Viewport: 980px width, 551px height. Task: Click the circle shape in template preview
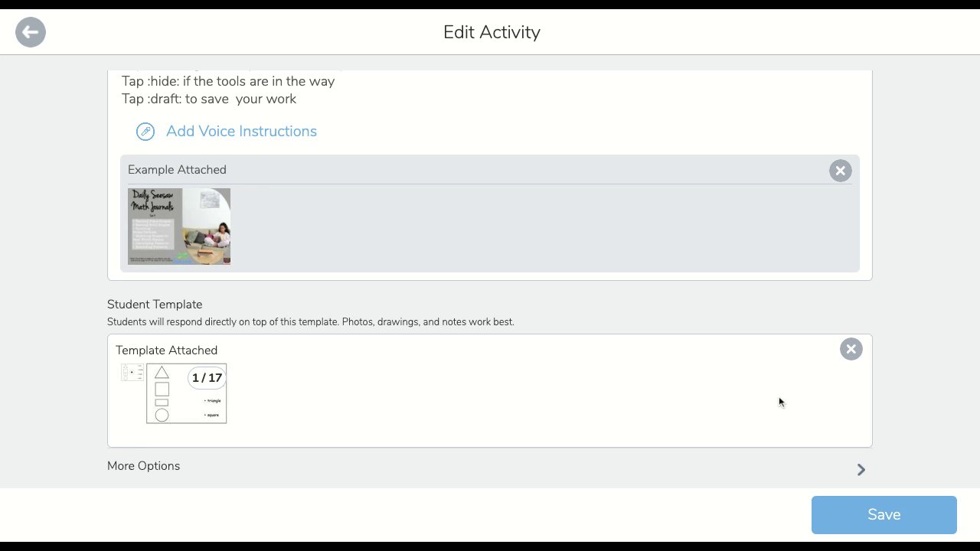click(162, 415)
